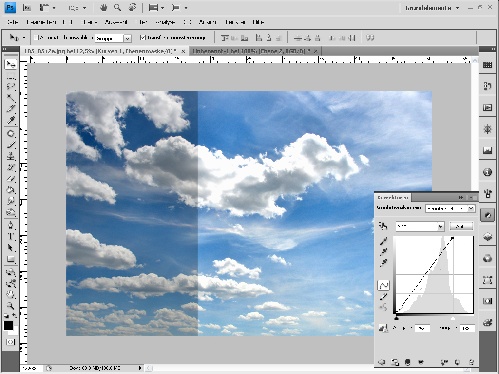The width and height of the screenshot is (499, 374).
Task: Open the workspace switcher dropdown
Action: (432, 8)
